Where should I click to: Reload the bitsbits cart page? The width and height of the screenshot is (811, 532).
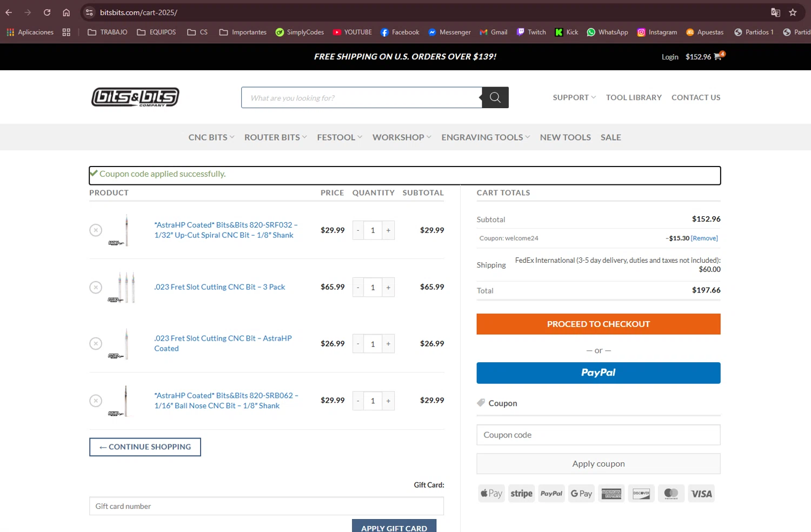pyautogui.click(x=47, y=12)
